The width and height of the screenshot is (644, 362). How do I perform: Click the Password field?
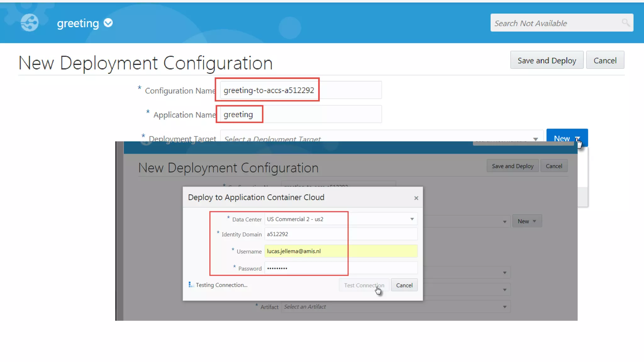tap(341, 268)
